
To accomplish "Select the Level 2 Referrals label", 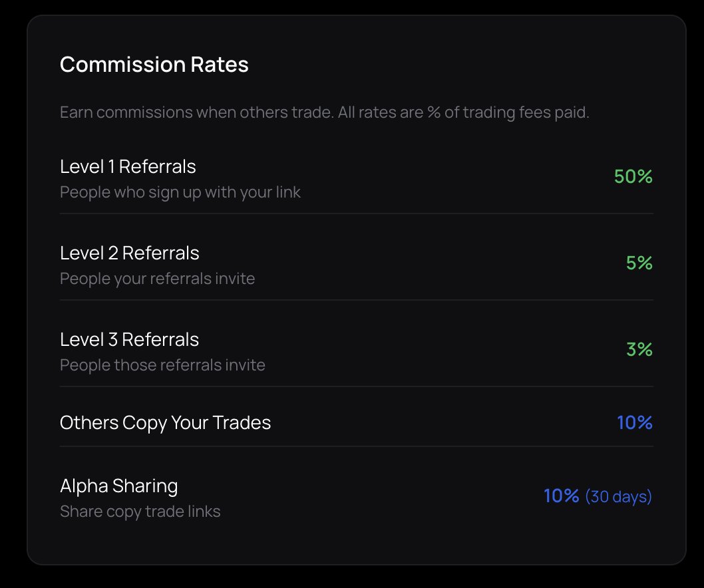I will (129, 253).
